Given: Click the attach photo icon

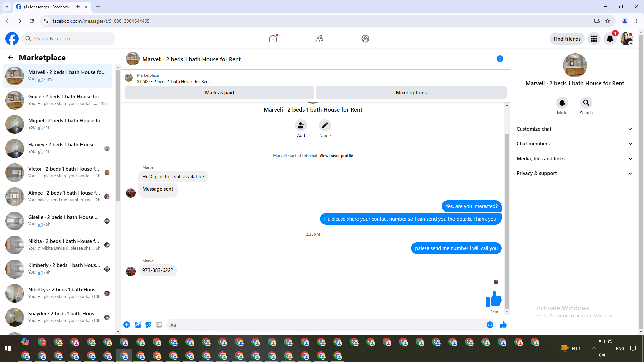Looking at the screenshot, I should coord(138,325).
